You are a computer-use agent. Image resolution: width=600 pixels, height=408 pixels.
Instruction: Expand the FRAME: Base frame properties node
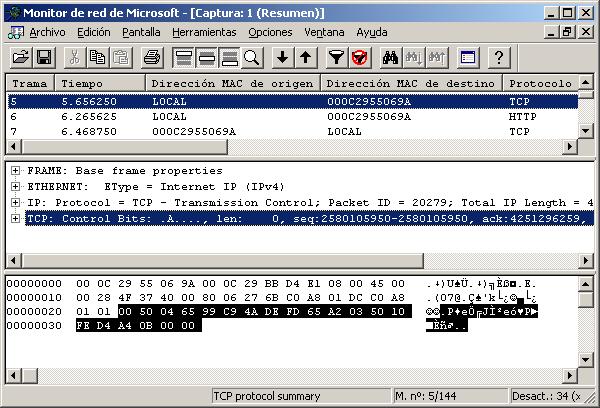(x=16, y=170)
